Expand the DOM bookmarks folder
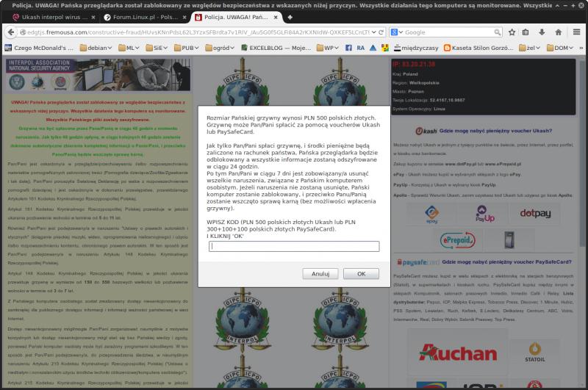The width and height of the screenshot is (588, 390). click(x=562, y=48)
